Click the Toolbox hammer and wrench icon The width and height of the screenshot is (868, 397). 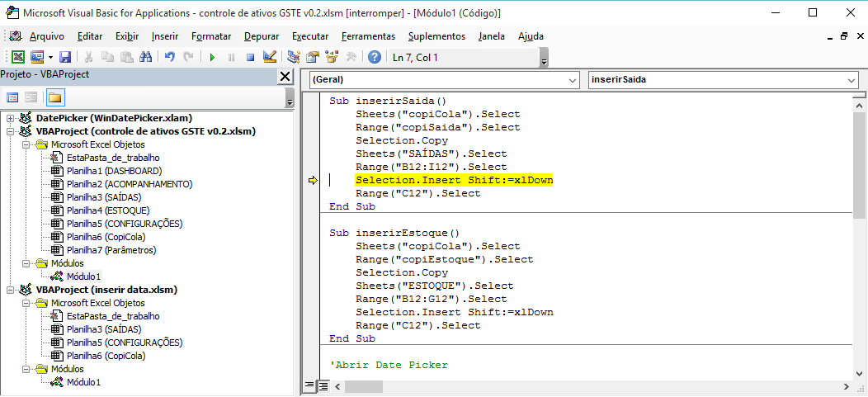tap(351, 57)
